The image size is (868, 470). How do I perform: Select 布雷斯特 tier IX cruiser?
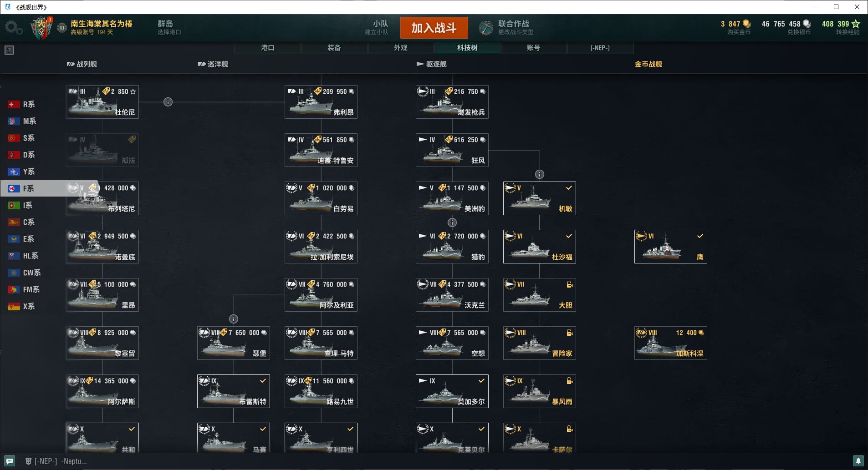pos(234,391)
